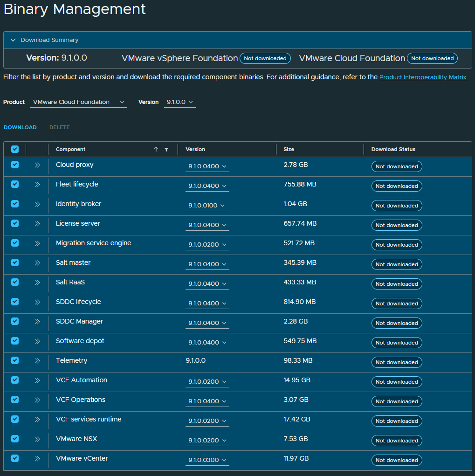
Task: Open the Product dropdown
Action: [x=79, y=102]
